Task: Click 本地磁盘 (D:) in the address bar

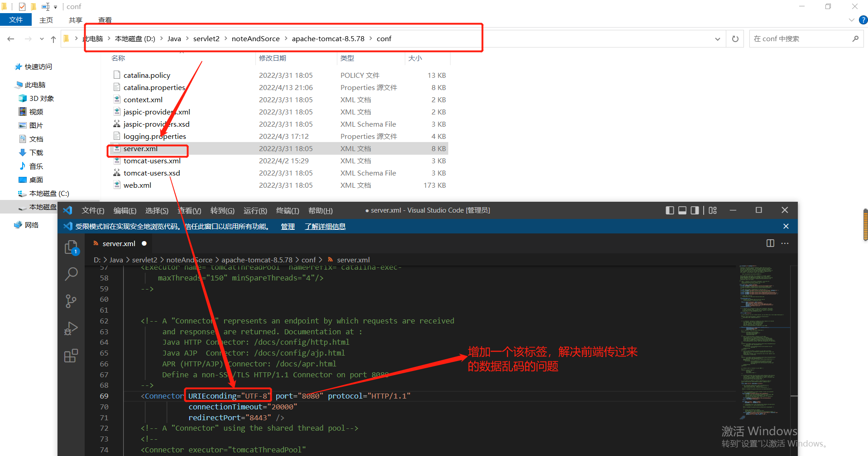Action: coord(135,39)
